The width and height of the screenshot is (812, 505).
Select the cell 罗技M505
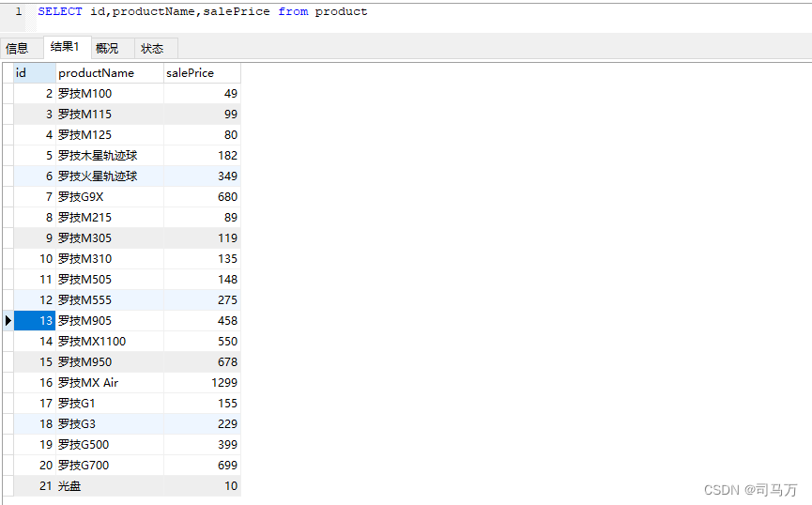[x=110, y=280]
